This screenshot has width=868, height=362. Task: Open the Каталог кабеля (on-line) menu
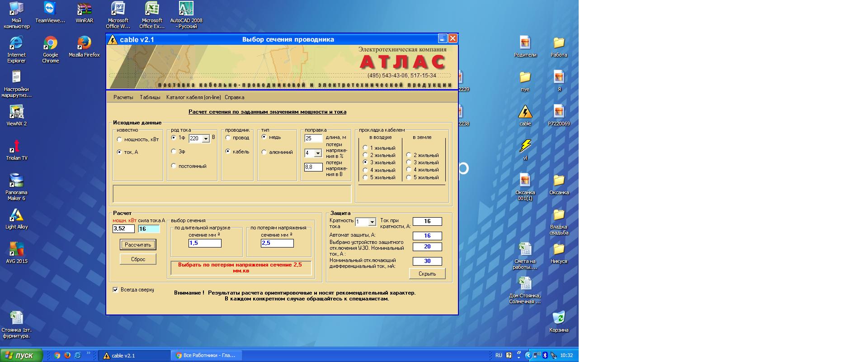(193, 97)
